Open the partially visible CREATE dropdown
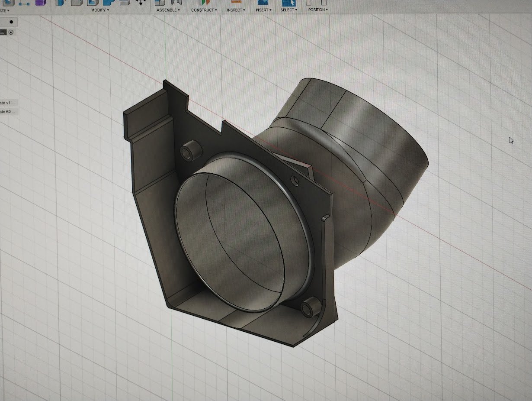Image resolution: width=532 pixels, height=401 pixels. tap(5, 10)
